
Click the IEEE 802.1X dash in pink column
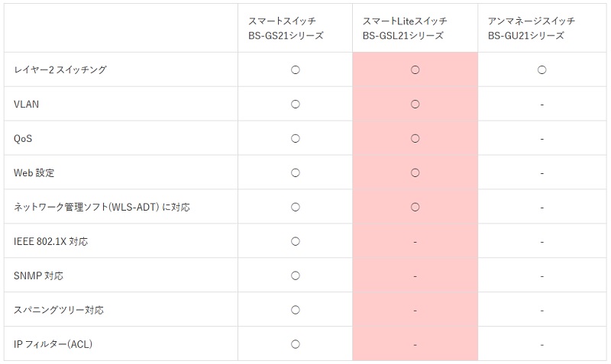(415, 242)
